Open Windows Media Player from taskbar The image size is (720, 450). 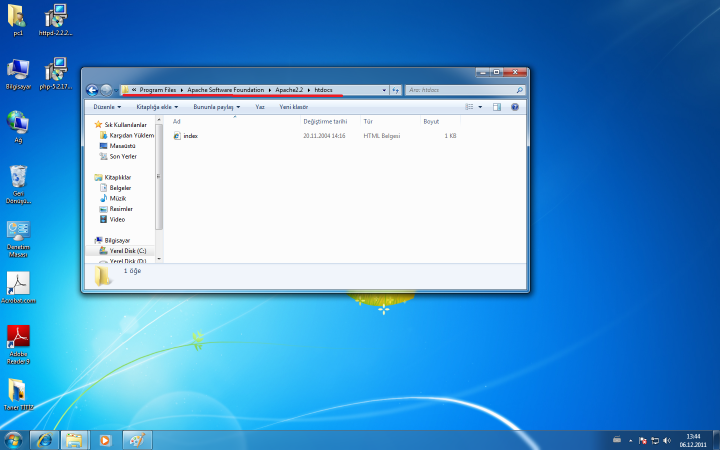point(104,440)
